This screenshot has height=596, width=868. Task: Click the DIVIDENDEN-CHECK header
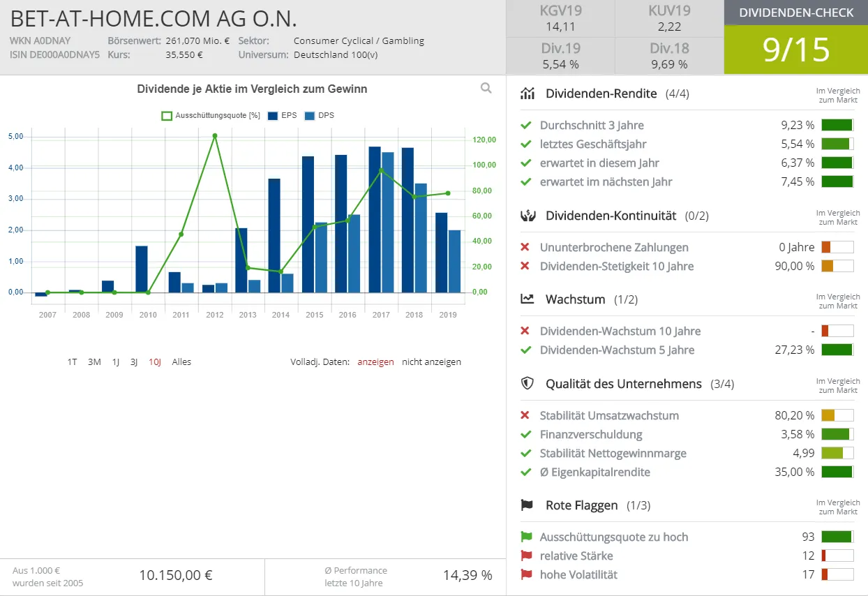(x=796, y=13)
